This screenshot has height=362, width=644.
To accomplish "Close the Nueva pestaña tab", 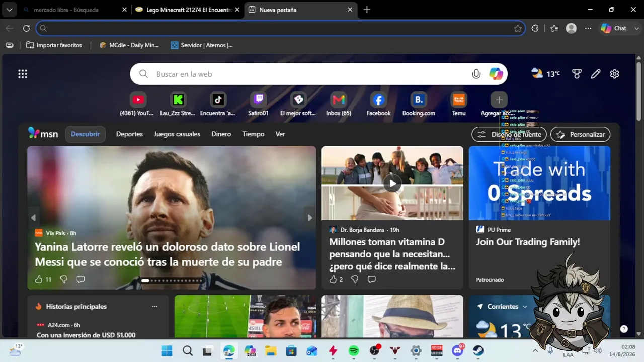I will point(350,10).
